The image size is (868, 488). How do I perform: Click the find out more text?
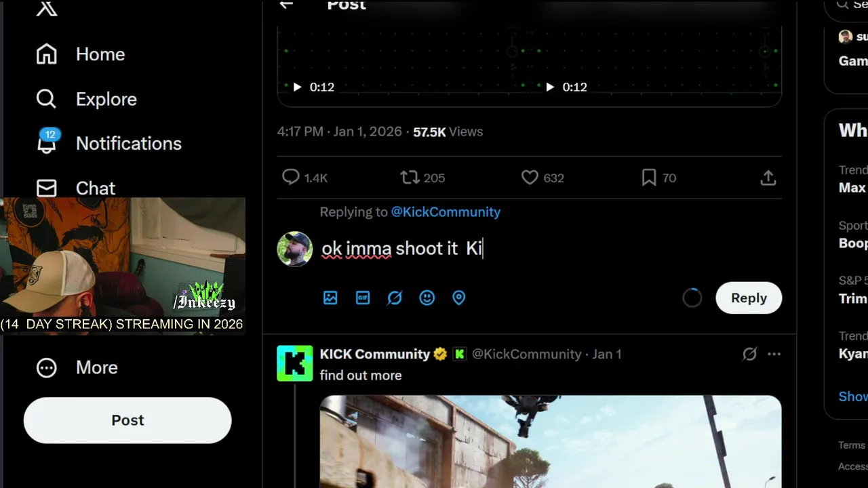point(361,375)
